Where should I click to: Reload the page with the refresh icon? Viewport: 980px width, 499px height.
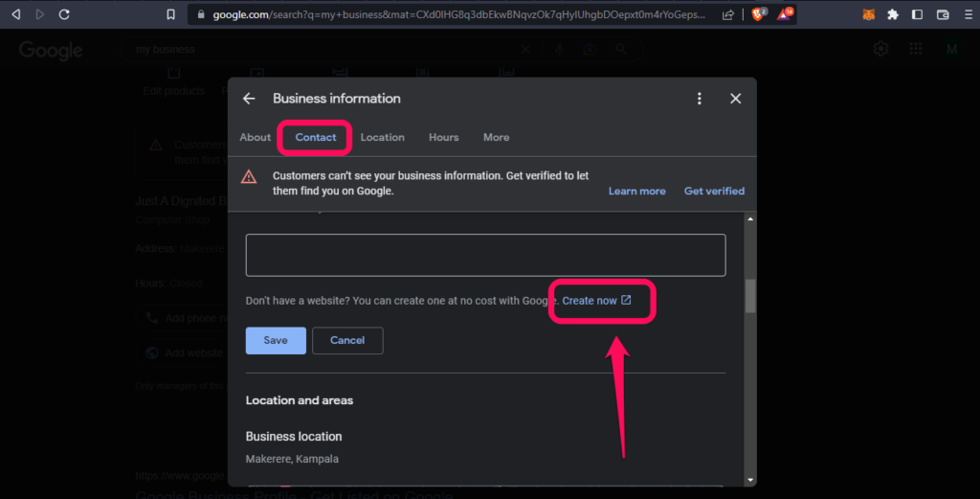coord(64,13)
